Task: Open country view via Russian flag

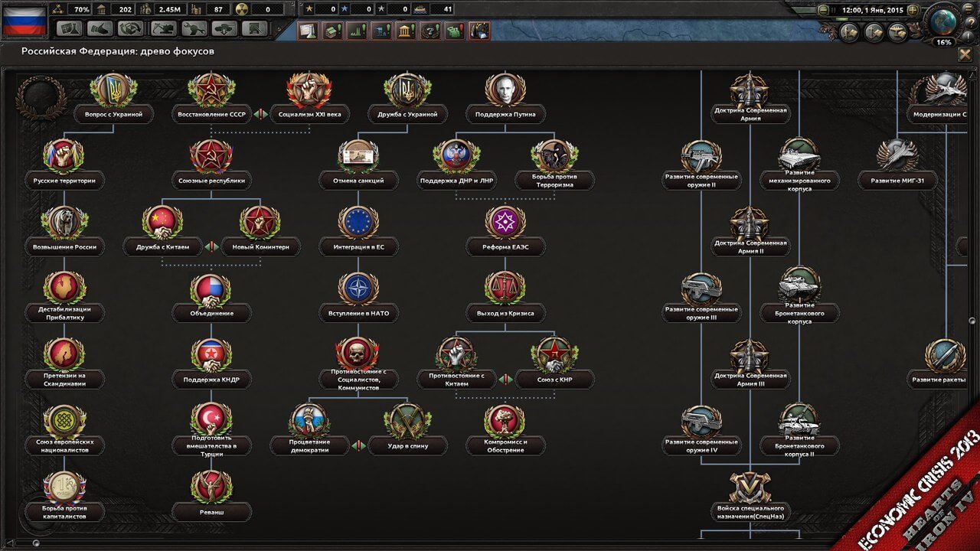Action: [24, 21]
